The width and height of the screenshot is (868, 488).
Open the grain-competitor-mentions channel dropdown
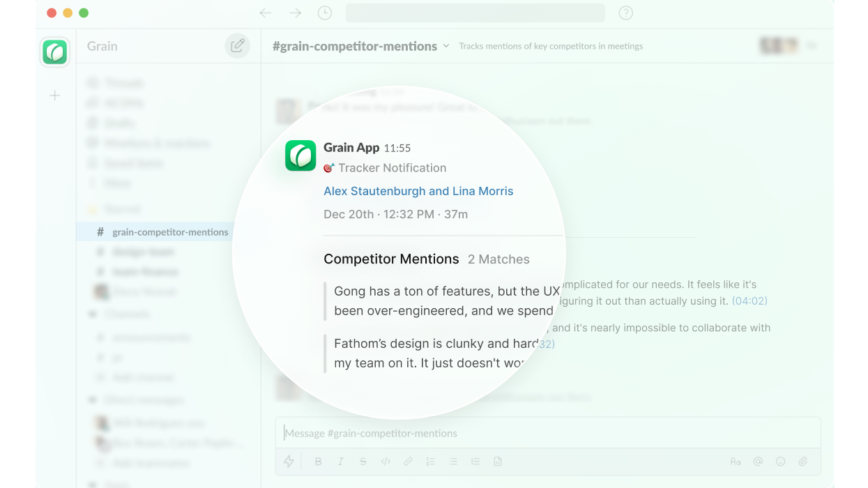(446, 45)
